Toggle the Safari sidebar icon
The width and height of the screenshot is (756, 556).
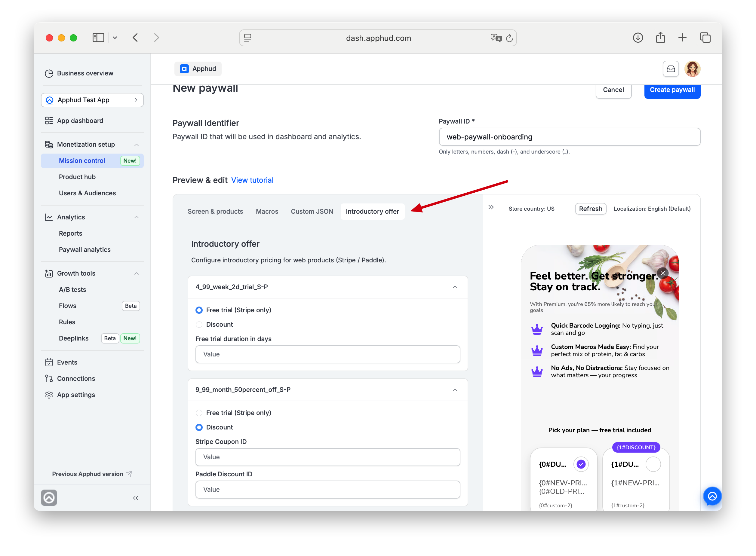[x=98, y=37]
